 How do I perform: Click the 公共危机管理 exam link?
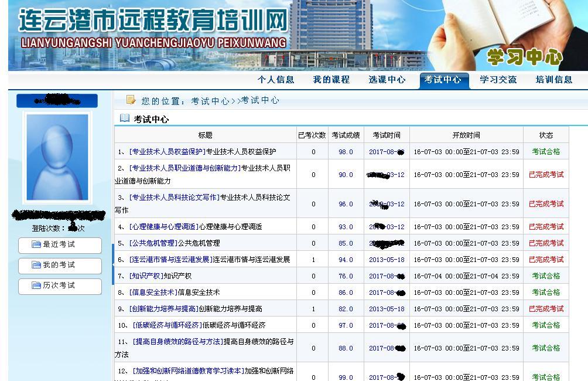[152, 243]
